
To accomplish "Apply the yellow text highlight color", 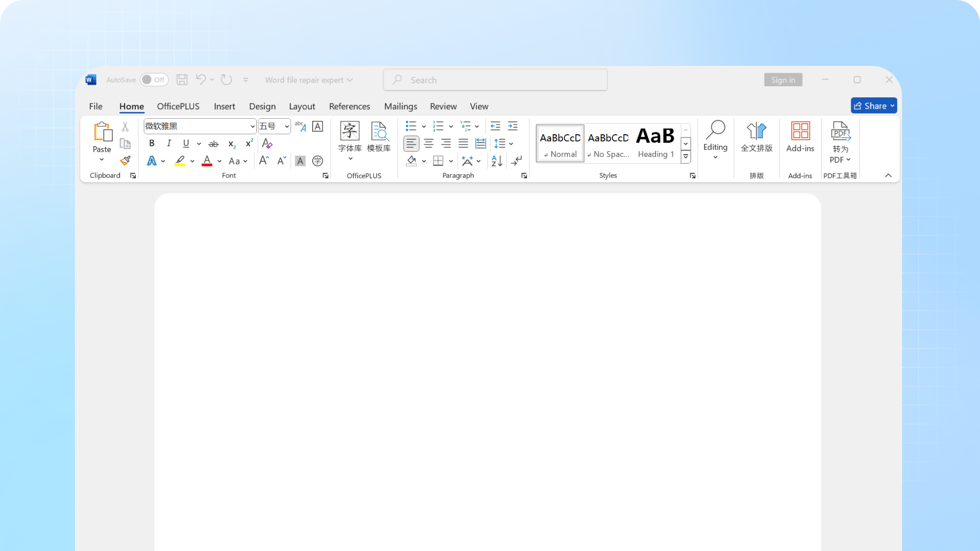I will pos(180,161).
